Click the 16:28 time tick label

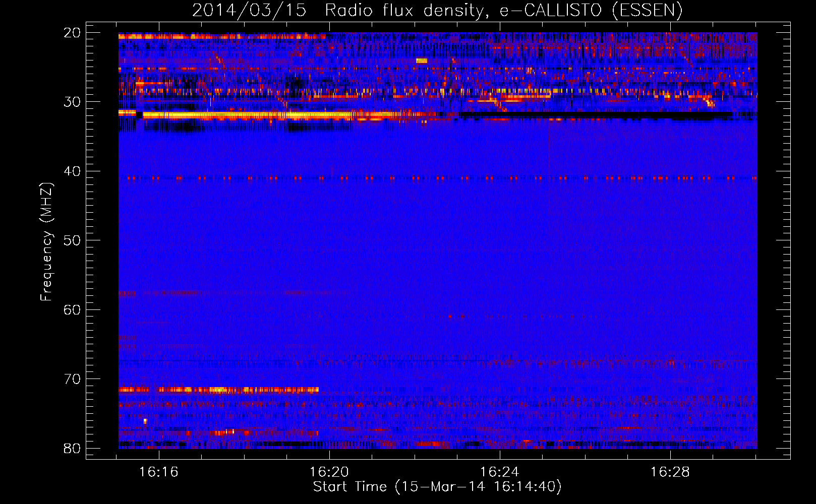pyautogui.click(x=670, y=472)
